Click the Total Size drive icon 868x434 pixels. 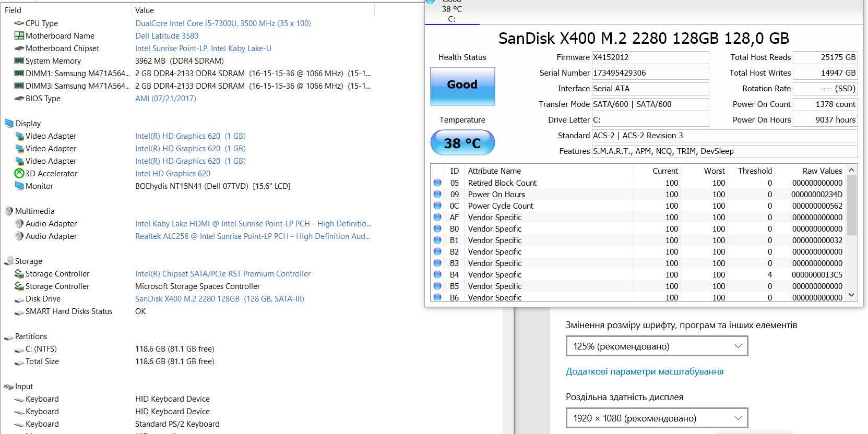coord(19,362)
